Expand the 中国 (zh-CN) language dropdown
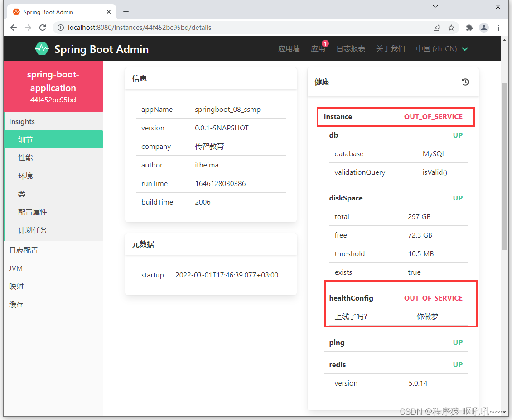The height and width of the screenshot is (420, 512). point(441,48)
